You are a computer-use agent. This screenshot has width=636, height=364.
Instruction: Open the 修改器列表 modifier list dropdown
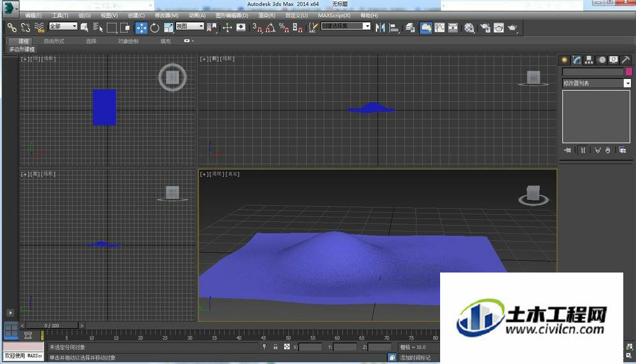pyautogui.click(x=597, y=83)
